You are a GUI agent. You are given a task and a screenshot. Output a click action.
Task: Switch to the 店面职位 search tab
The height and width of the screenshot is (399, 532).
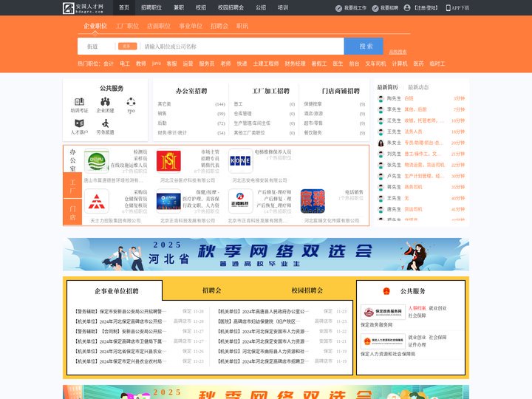click(159, 26)
